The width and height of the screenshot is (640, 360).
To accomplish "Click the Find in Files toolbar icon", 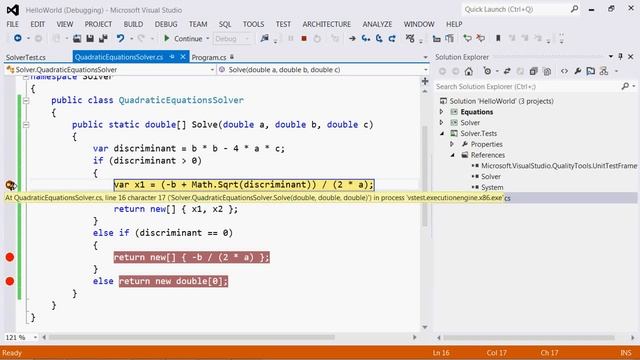I will point(264,38).
